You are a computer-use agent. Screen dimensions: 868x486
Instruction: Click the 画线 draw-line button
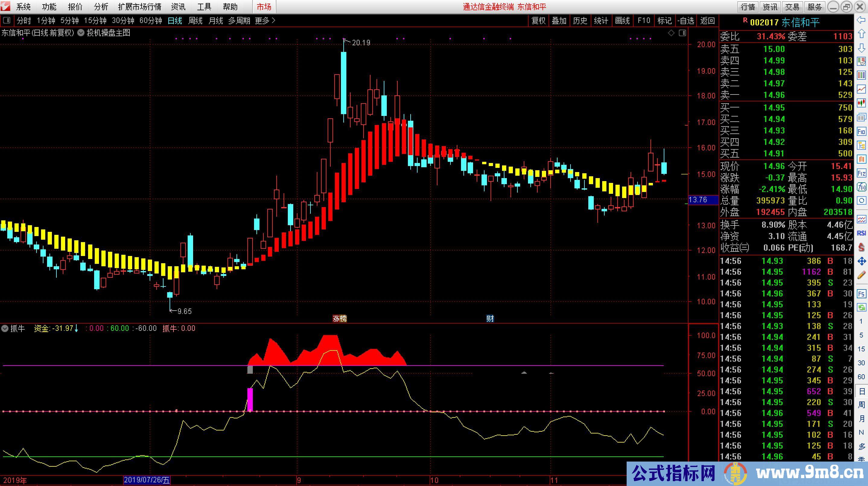(622, 21)
